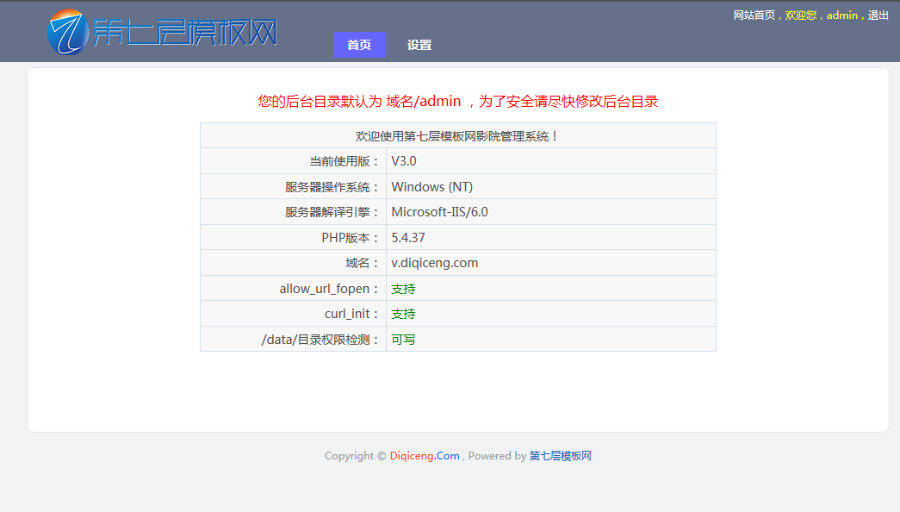Open Diqiceng.Com footer link

click(x=425, y=456)
